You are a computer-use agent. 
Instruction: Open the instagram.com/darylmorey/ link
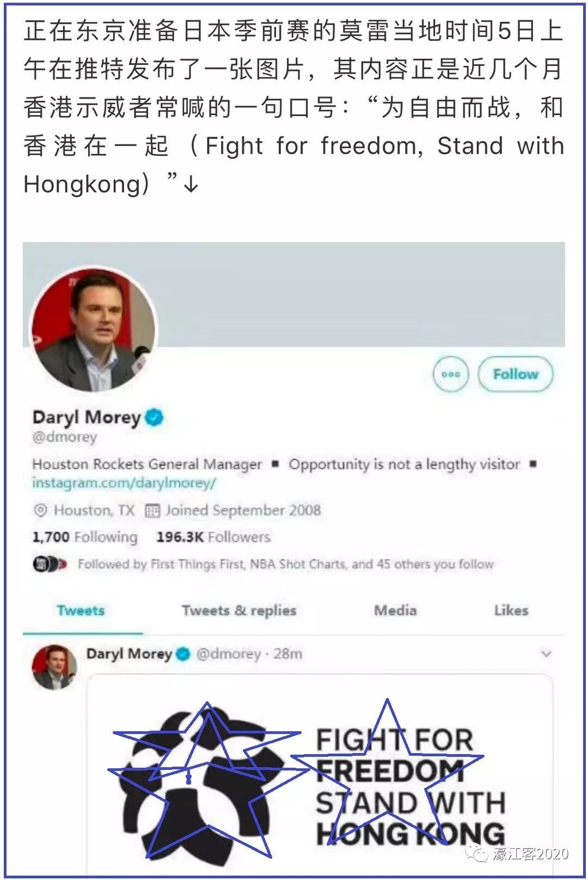[x=124, y=483]
